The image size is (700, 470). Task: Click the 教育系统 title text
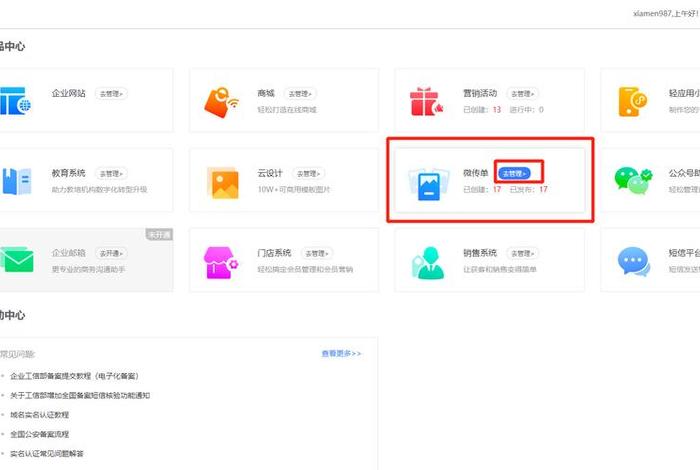(x=69, y=173)
